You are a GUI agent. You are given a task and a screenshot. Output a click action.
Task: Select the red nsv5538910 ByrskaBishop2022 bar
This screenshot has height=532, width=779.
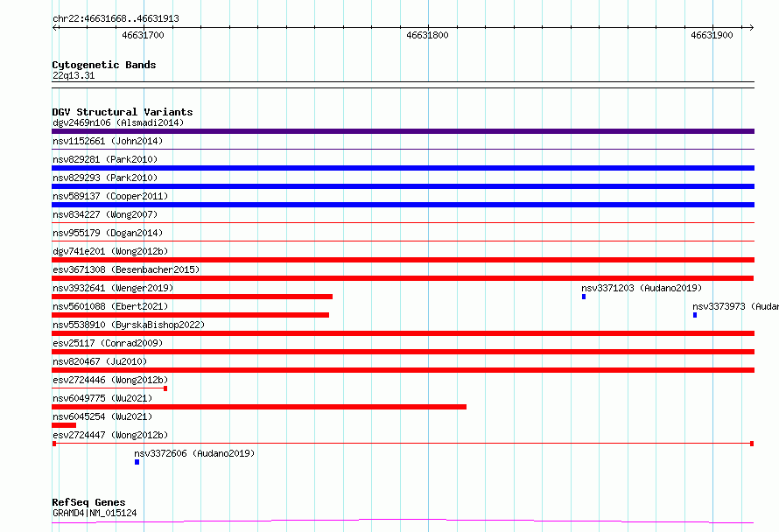pyautogui.click(x=403, y=333)
